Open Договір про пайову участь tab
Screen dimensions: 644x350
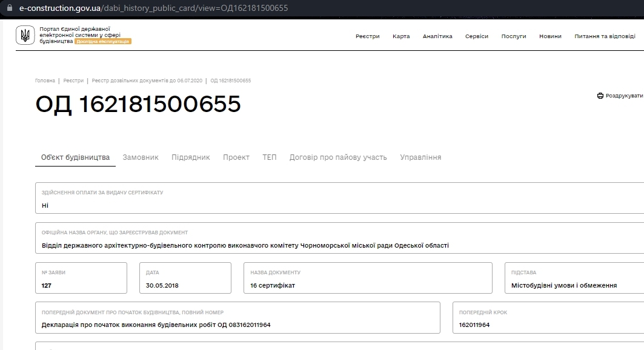point(338,157)
